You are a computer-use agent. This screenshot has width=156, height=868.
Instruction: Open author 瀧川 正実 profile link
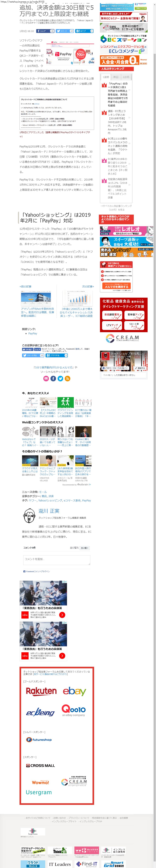[x=49, y=511]
